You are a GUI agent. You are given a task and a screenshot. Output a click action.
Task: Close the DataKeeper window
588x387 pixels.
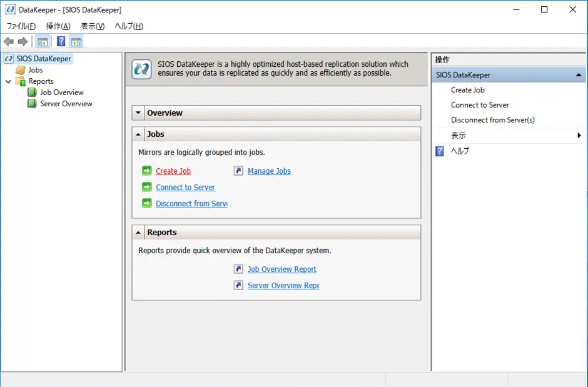(x=572, y=9)
